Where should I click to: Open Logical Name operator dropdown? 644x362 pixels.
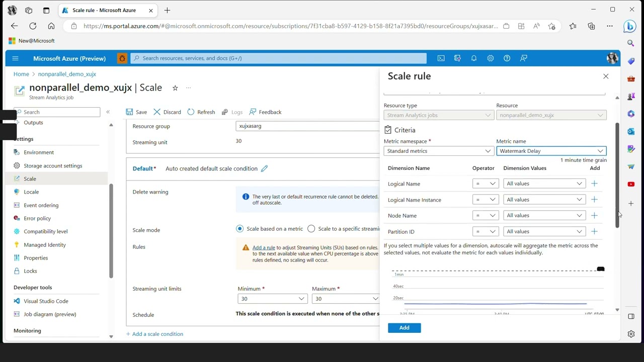(486, 184)
